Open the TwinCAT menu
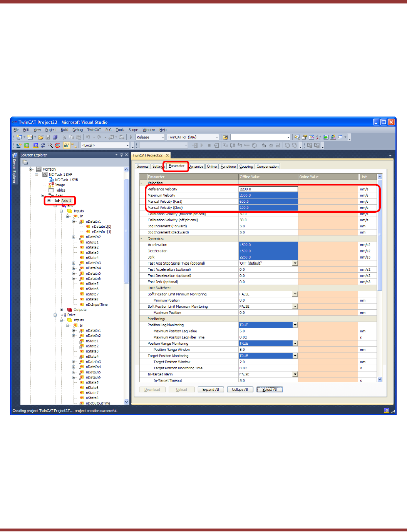The image size is (407, 532). (94, 130)
